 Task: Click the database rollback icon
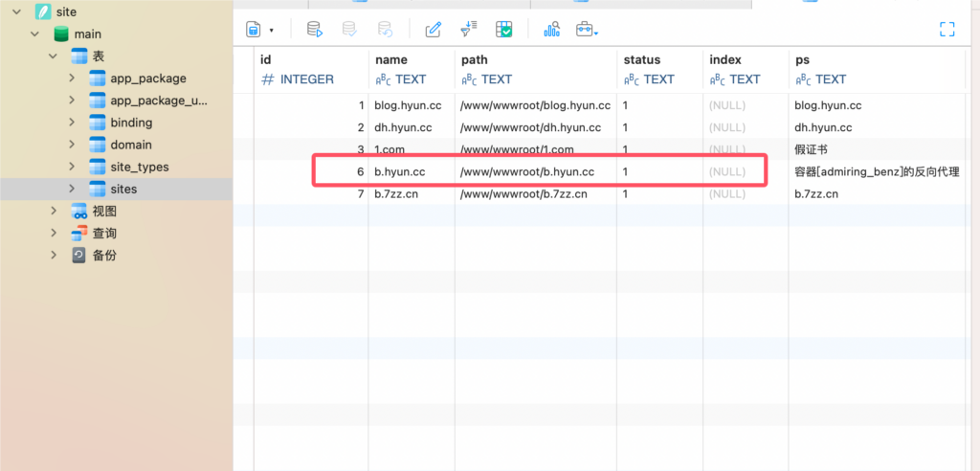pos(385,30)
